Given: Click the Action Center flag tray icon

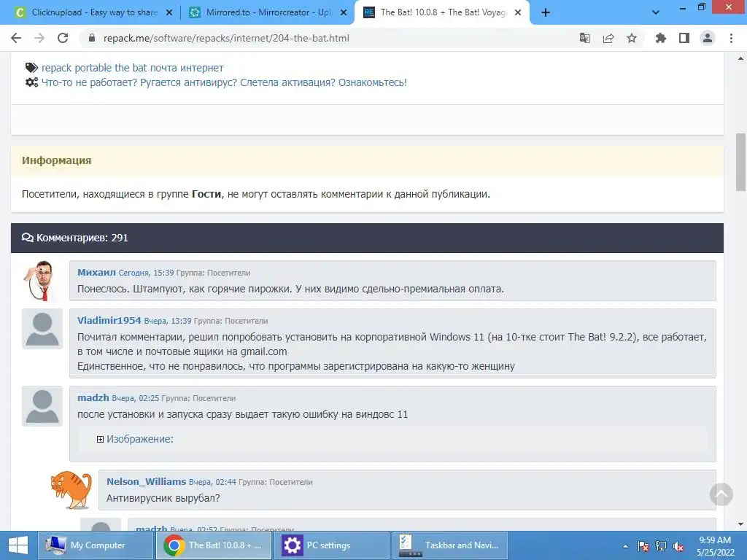Looking at the screenshot, I should tap(643, 546).
